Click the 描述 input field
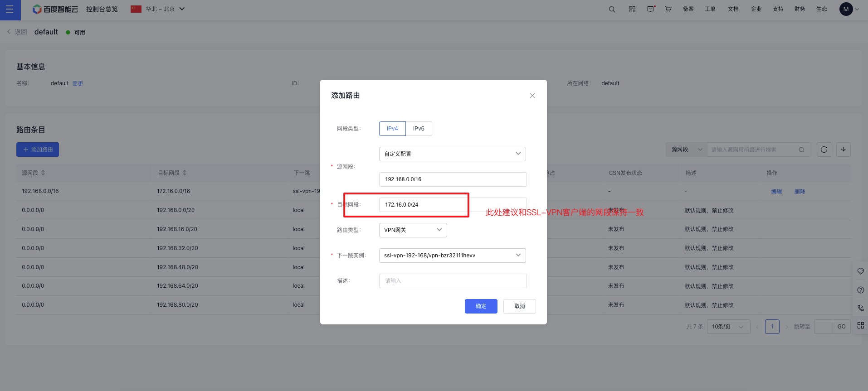Viewport: 868px width, 391px height. tap(453, 281)
